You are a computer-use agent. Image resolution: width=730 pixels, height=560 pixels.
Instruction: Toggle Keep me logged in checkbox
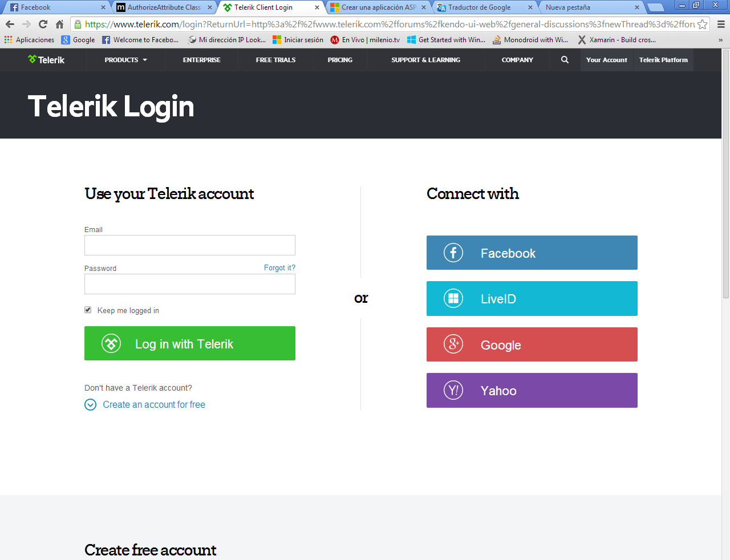[x=88, y=310]
